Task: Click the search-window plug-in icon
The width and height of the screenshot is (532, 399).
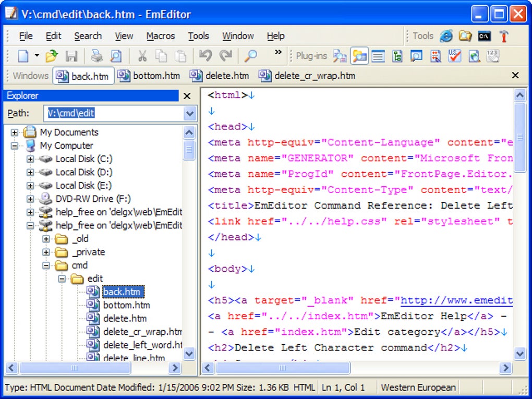Action: tap(416, 56)
